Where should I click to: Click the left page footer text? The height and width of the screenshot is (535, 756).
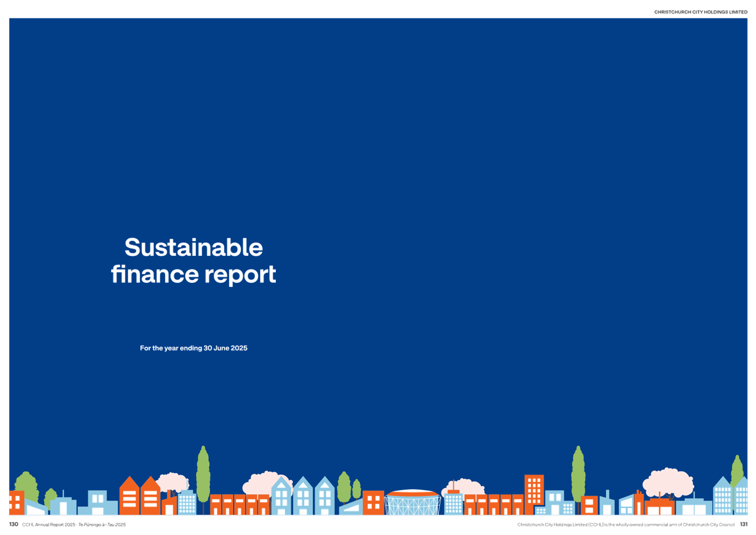coord(74,525)
